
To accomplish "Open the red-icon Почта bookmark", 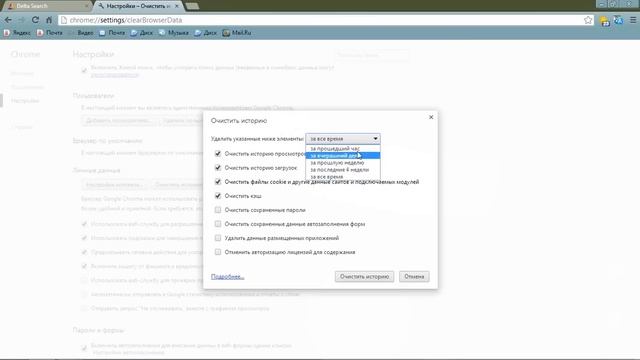I will pos(49,33).
